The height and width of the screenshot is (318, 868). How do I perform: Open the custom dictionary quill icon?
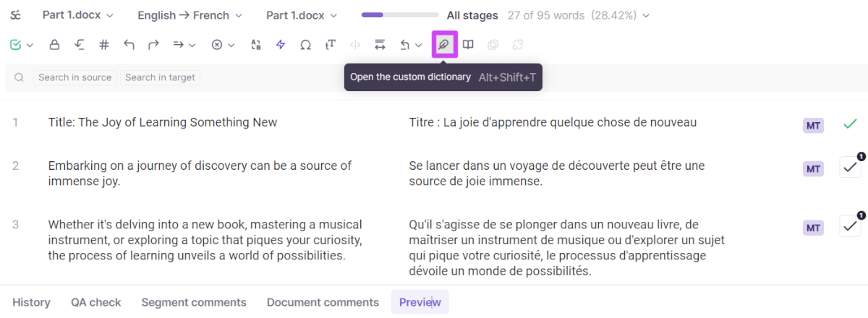click(x=444, y=45)
